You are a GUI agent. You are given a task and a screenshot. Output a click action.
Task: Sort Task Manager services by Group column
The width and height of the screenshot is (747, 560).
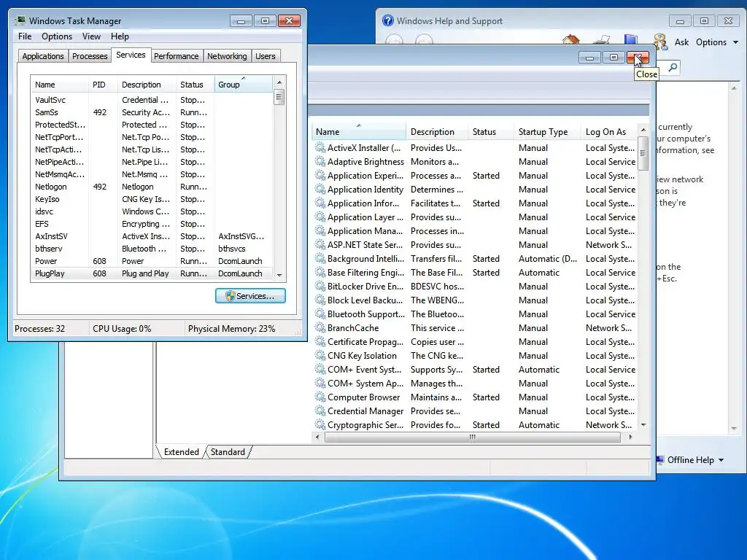point(244,85)
